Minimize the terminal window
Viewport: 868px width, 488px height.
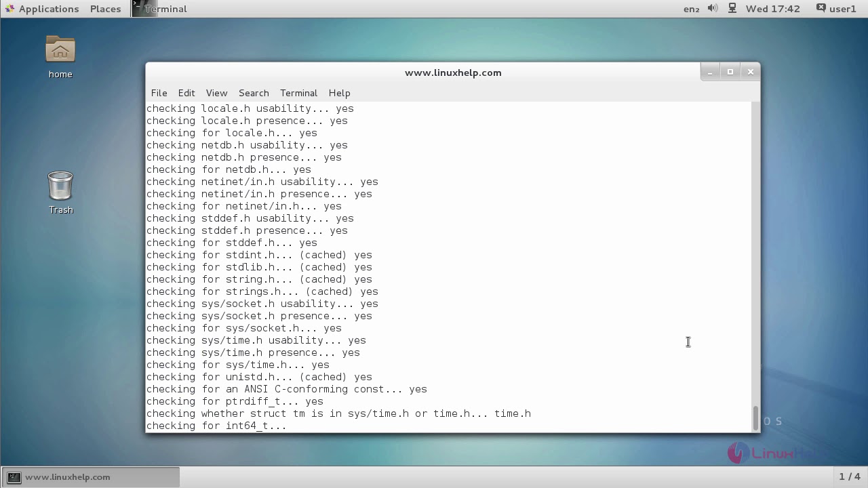pyautogui.click(x=710, y=72)
